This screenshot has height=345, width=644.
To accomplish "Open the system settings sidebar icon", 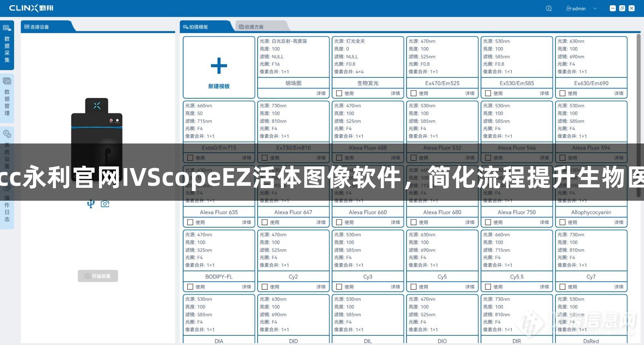I will [x=7, y=134].
